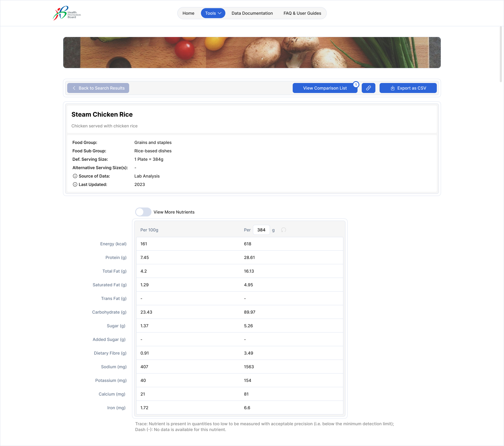Open FAQ & User Guides

[302, 13]
